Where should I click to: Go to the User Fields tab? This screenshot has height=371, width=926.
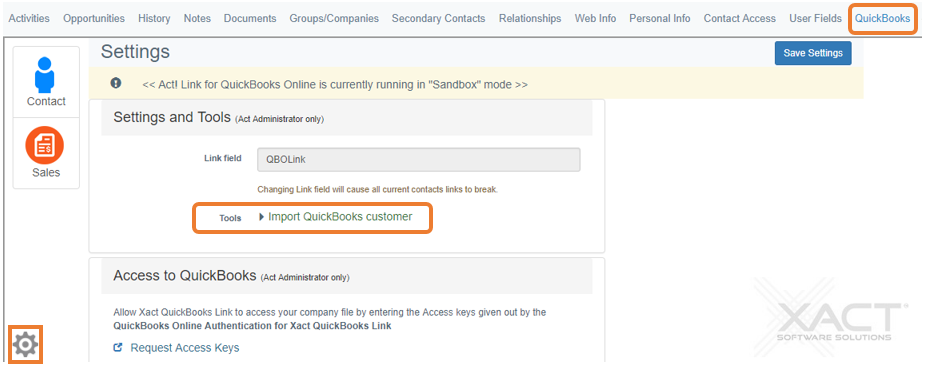[816, 18]
